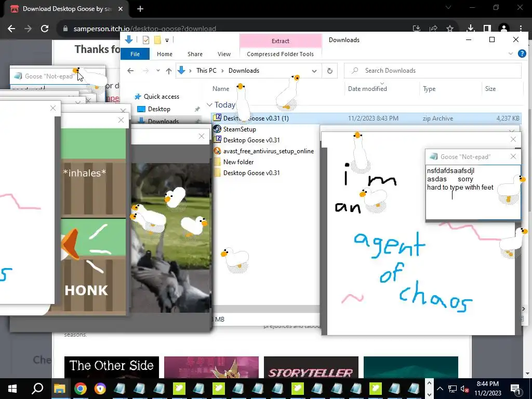Sort files by Name column
This screenshot has width=532, height=399.
(221, 88)
